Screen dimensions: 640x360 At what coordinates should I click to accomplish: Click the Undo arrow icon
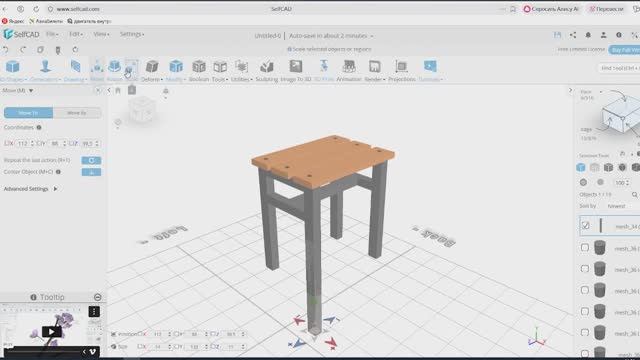tap(5, 50)
